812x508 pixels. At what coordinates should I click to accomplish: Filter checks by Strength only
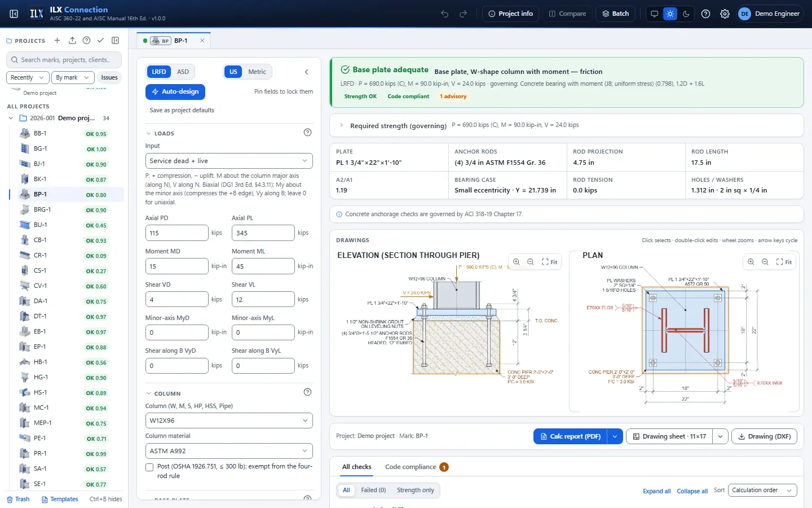[x=416, y=490]
